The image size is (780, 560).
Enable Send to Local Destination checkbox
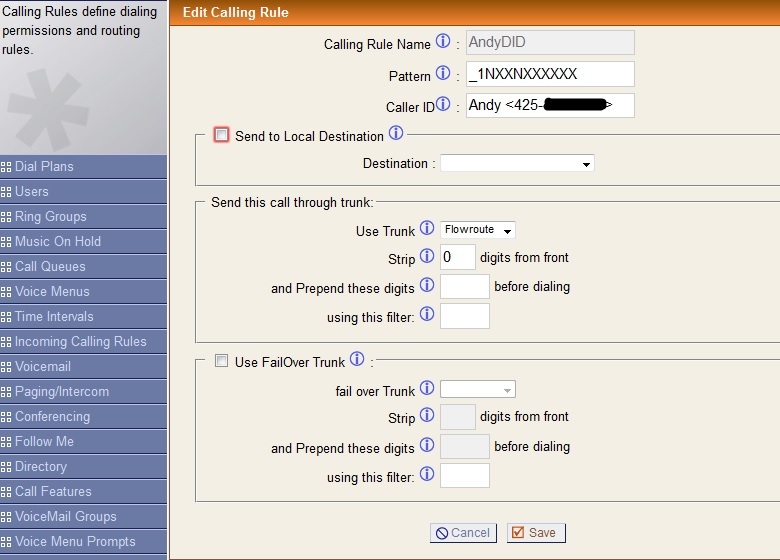pyautogui.click(x=221, y=135)
